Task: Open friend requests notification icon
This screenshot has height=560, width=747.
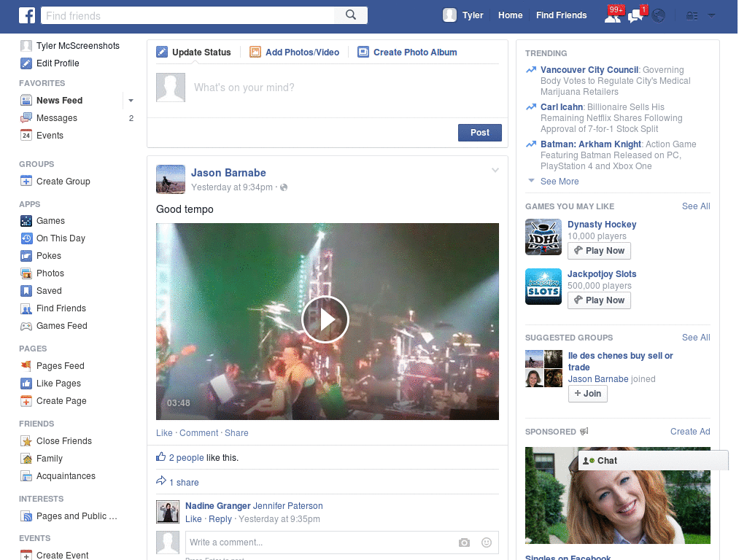Action: (x=613, y=16)
